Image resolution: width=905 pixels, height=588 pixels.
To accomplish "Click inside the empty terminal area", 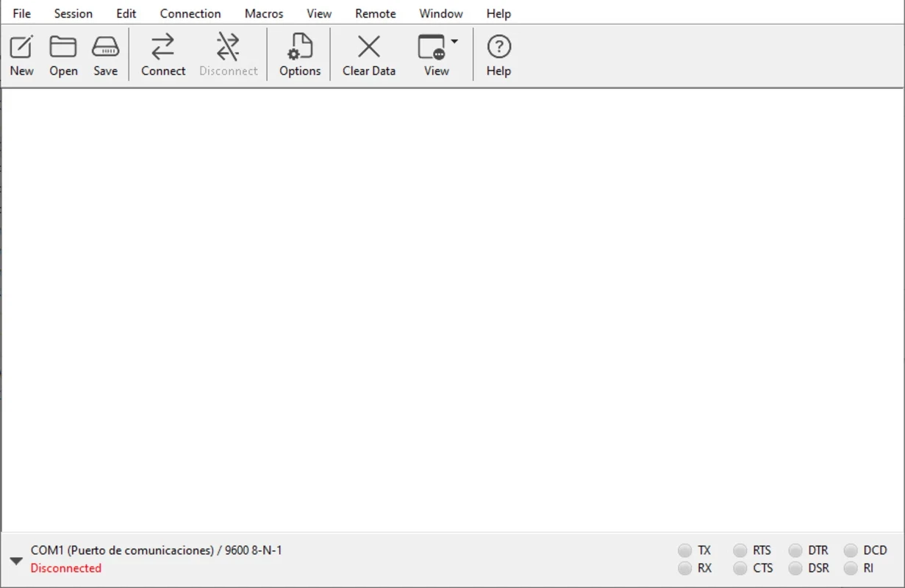I will coord(452,309).
